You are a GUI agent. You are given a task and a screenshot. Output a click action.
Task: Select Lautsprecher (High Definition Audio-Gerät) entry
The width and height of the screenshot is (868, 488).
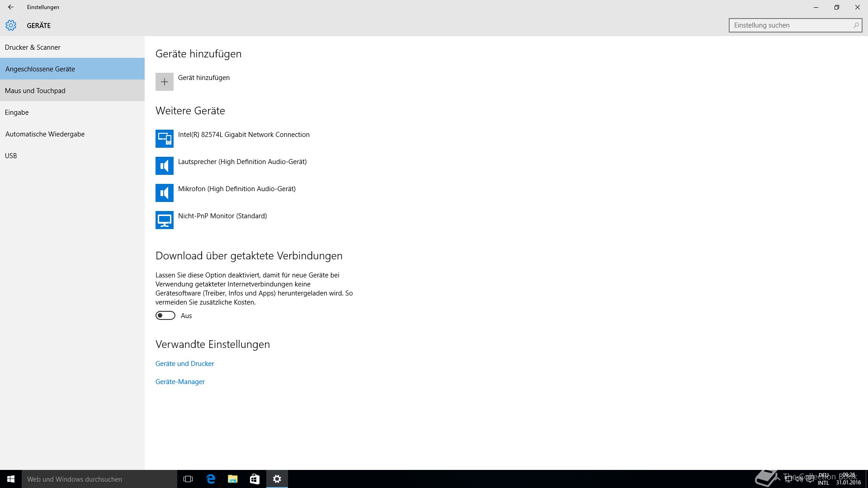click(242, 162)
